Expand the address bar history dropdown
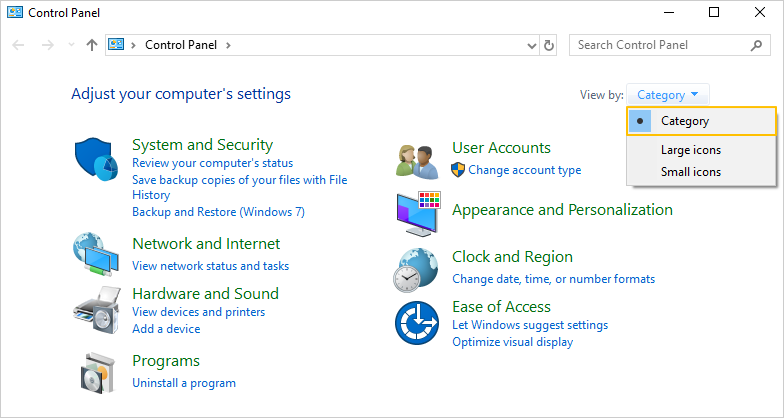The height and width of the screenshot is (418, 784). coord(531,45)
